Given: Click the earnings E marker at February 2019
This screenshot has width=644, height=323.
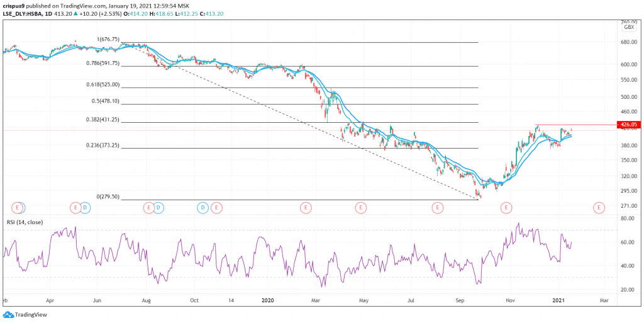Looking at the screenshot, I should click(18, 208).
